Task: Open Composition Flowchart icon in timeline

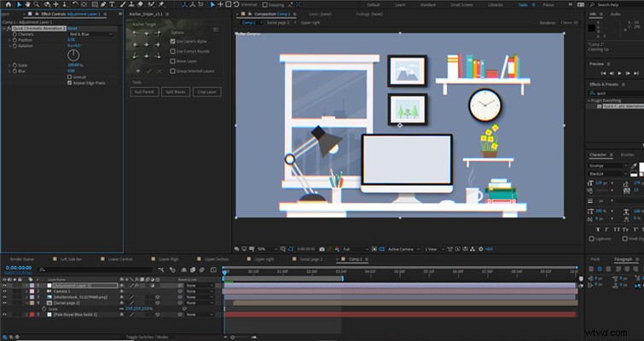Action: [x=161, y=269]
